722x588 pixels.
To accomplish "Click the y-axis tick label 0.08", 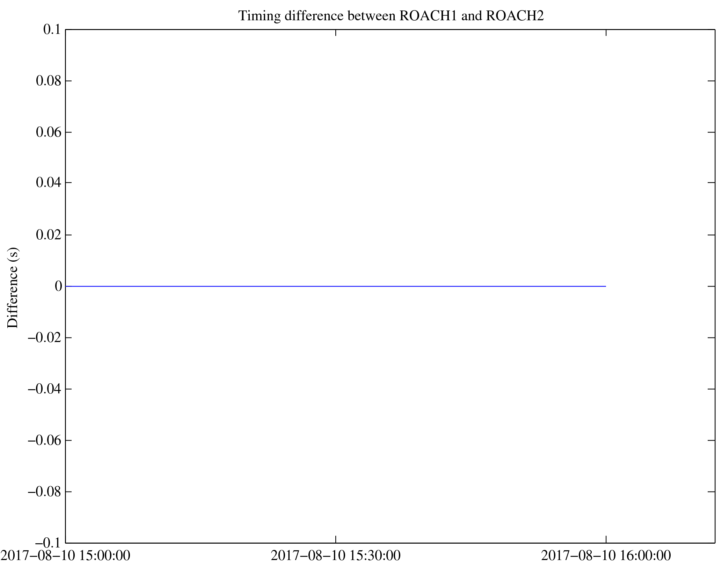I will 49,81.
